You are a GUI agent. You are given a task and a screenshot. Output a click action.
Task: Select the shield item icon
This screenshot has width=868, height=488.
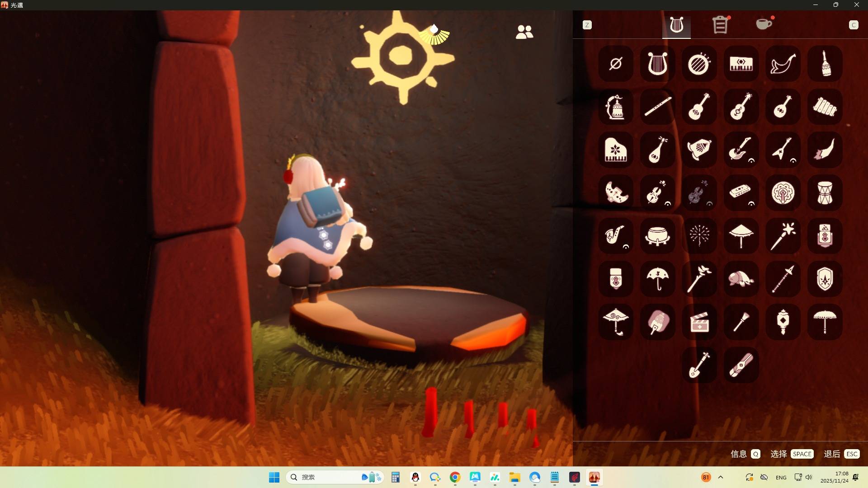(x=825, y=279)
